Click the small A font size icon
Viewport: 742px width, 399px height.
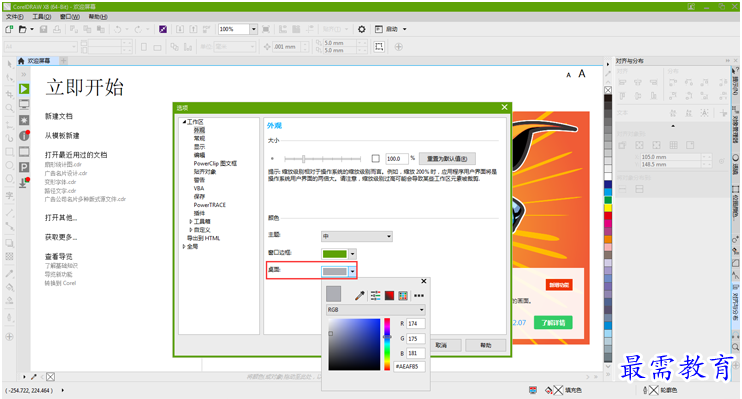[569, 75]
